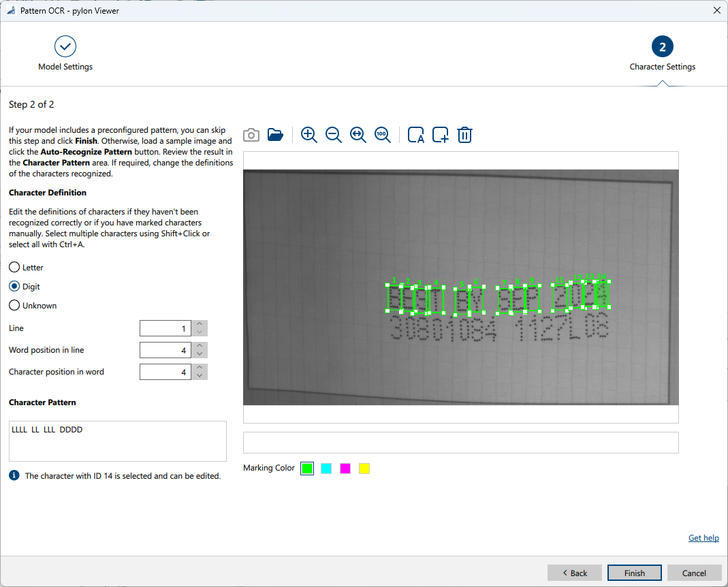Go to Character Settings step
This screenshot has height=587, width=728.
(663, 53)
